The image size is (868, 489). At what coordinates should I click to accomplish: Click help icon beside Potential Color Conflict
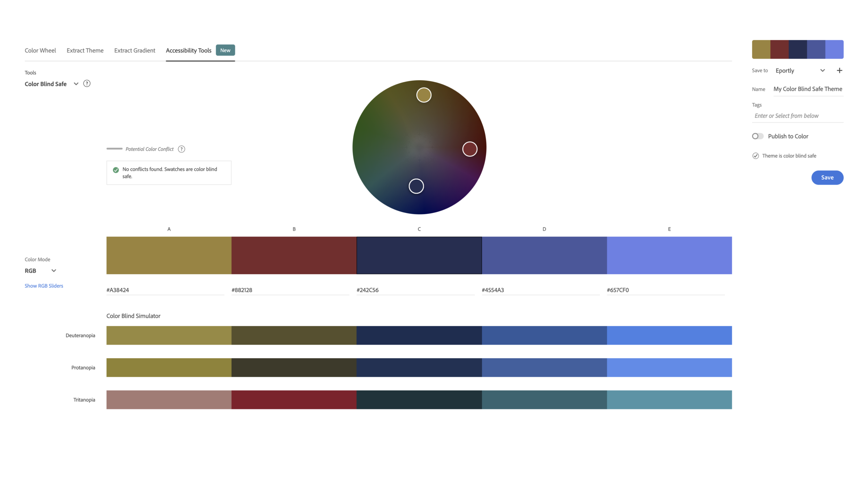[181, 149]
